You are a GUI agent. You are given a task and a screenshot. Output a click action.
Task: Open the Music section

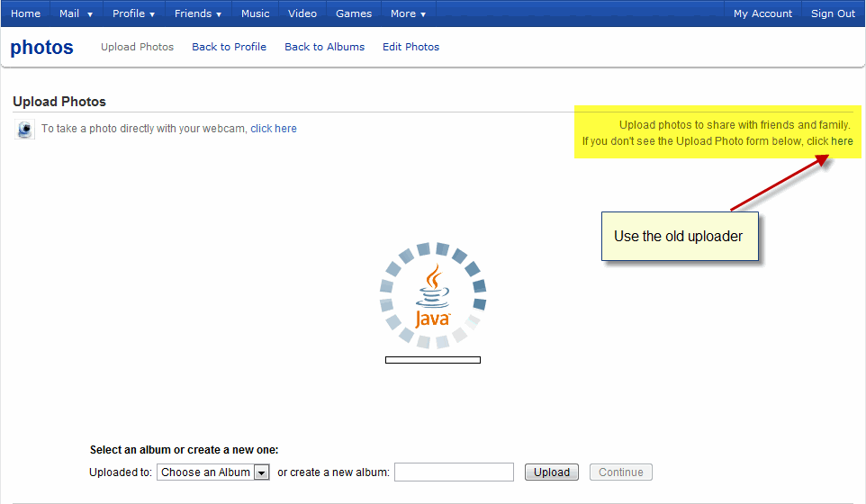pos(255,13)
